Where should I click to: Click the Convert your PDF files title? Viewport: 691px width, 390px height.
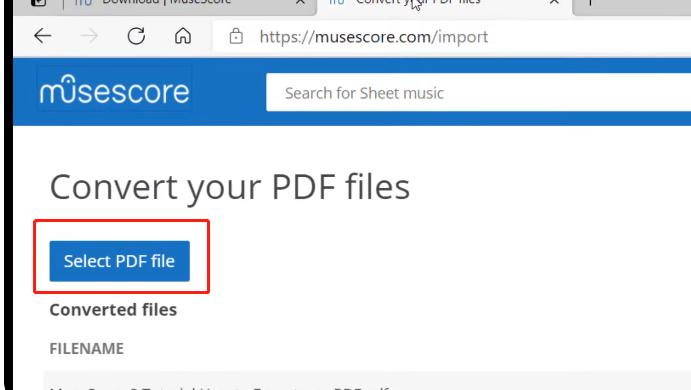230,188
